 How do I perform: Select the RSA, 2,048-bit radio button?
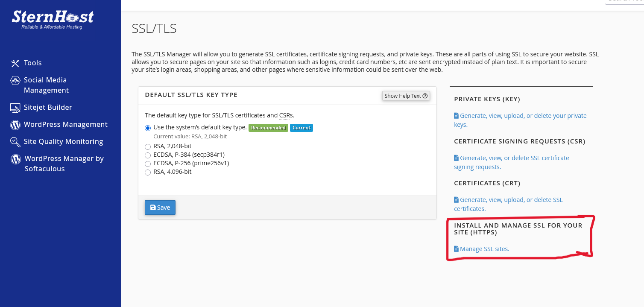pos(148,146)
